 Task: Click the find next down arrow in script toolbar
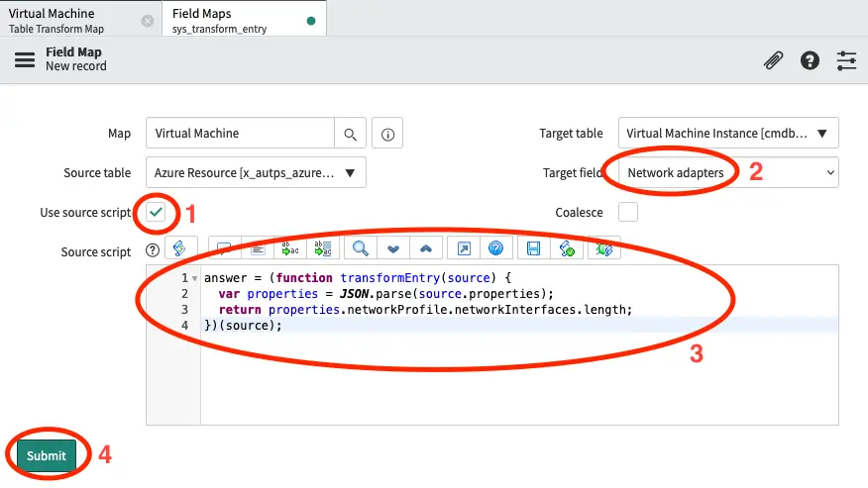click(x=393, y=249)
